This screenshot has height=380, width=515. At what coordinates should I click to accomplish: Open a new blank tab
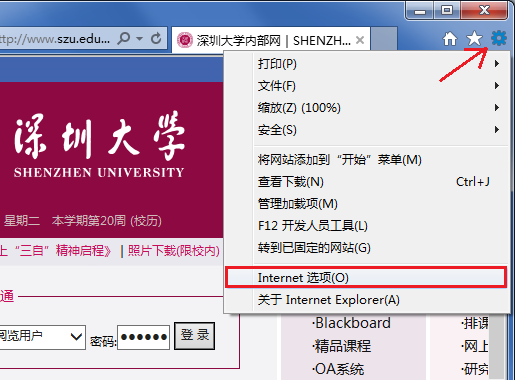click(384, 40)
